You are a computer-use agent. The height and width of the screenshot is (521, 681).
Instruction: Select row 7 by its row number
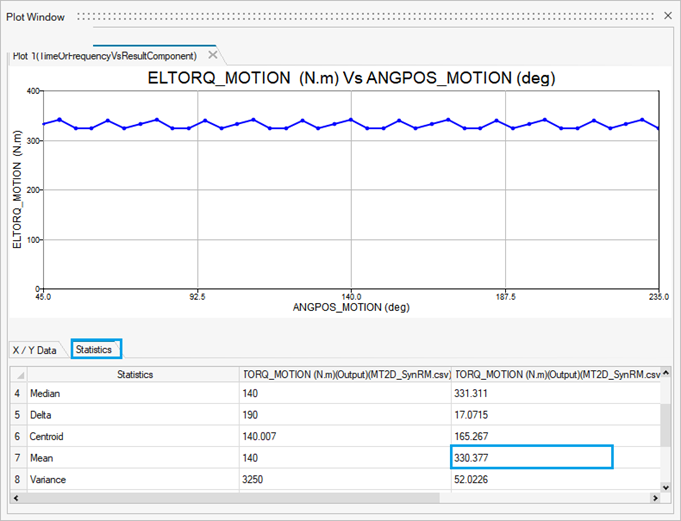(x=17, y=457)
